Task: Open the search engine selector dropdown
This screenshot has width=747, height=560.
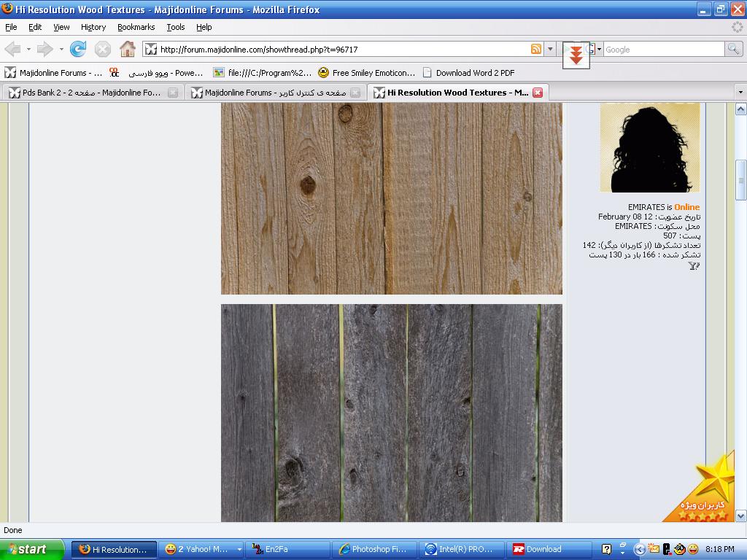Action: tap(600, 49)
